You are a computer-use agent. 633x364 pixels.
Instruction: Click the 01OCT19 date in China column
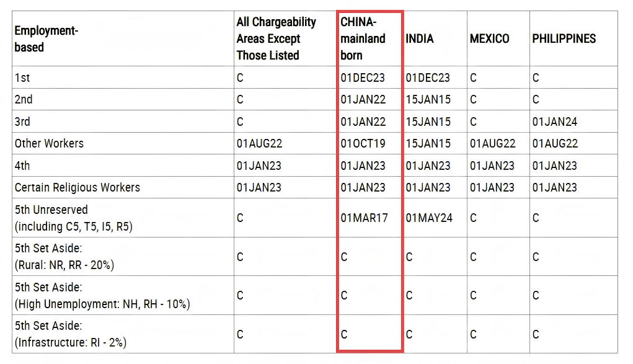[x=363, y=143]
